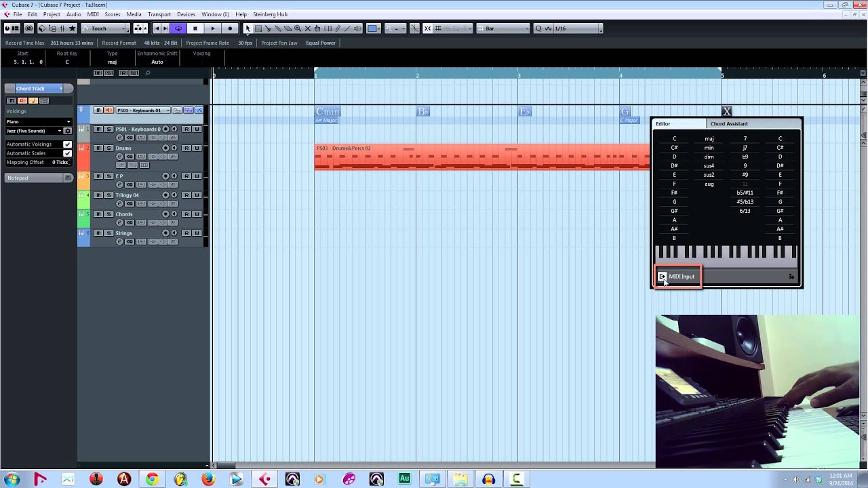Toggle the transport Cycle button
The image size is (868, 488).
pos(179,28)
